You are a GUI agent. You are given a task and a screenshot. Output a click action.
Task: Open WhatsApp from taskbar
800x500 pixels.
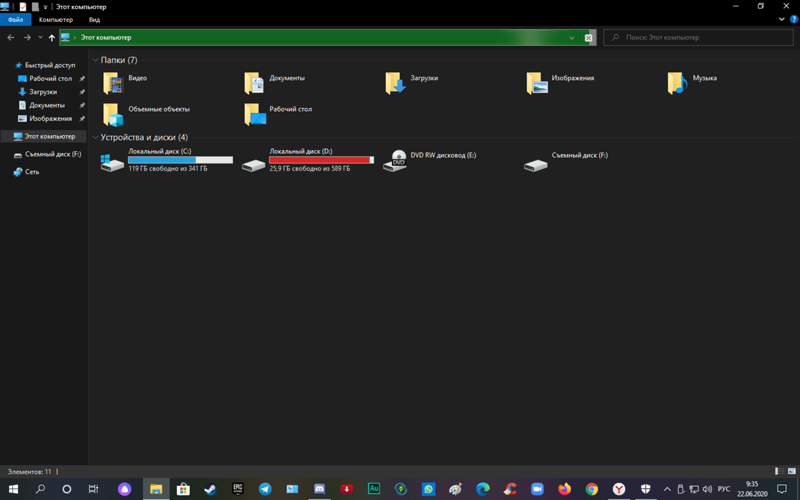click(x=428, y=489)
